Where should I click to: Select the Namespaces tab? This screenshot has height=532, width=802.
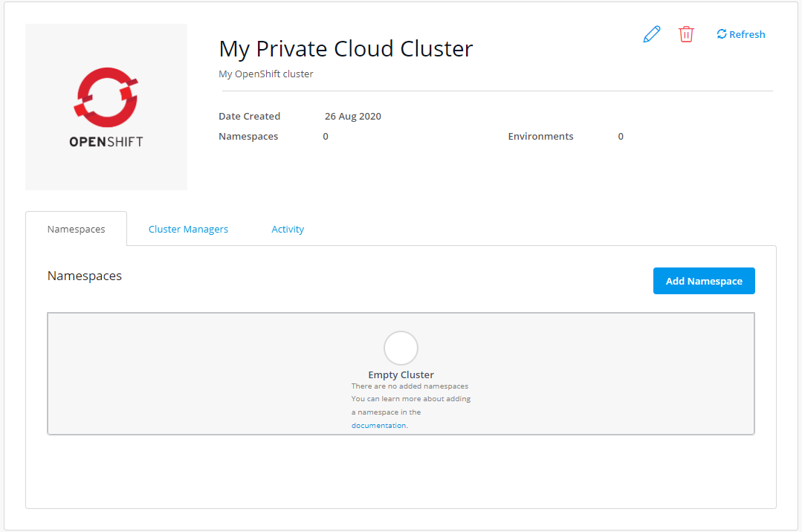click(76, 229)
